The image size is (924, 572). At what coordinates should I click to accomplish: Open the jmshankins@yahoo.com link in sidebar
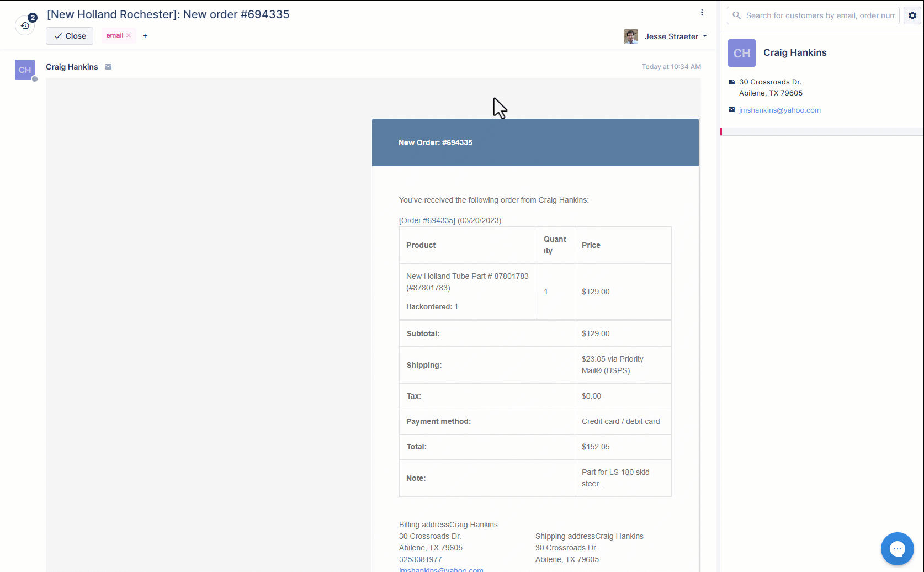click(x=779, y=110)
